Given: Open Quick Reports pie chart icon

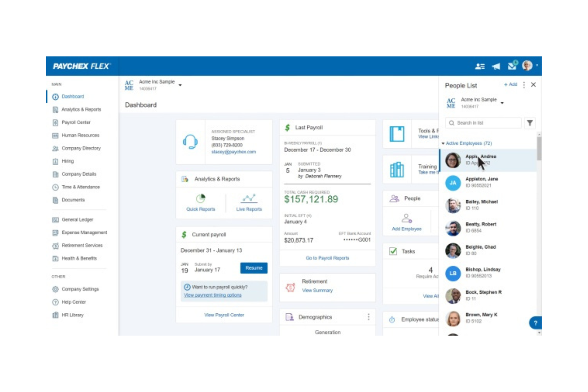Looking at the screenshot, I should (x=201, y=198).
